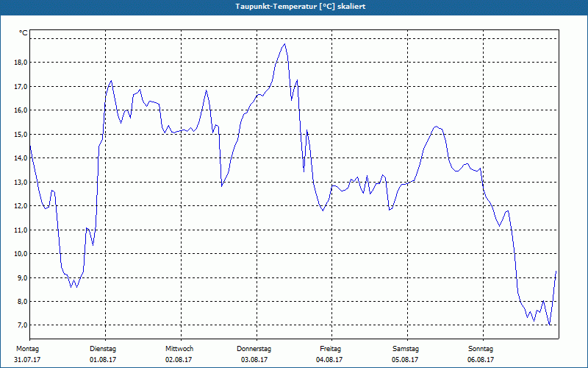The height and width of the screenshot is (368, 588).
Task: Click the date 05.08.17
Action: tap(405, 360)
